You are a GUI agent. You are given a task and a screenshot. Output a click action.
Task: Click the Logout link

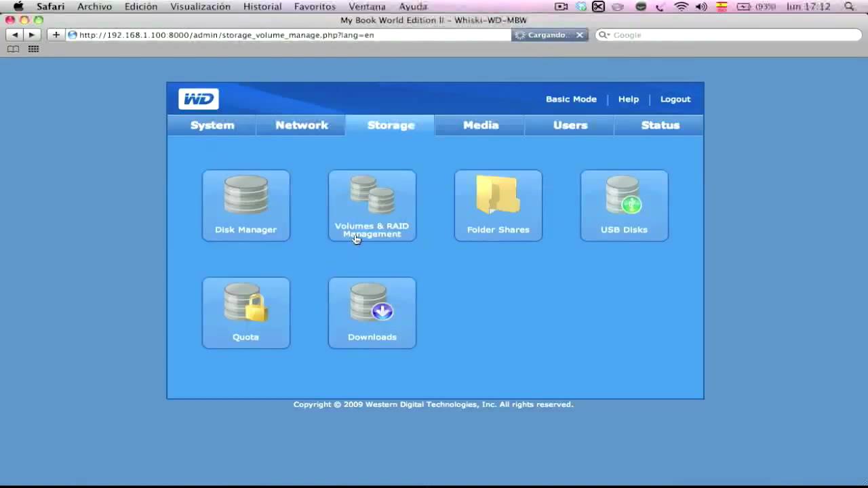[675, 99]
